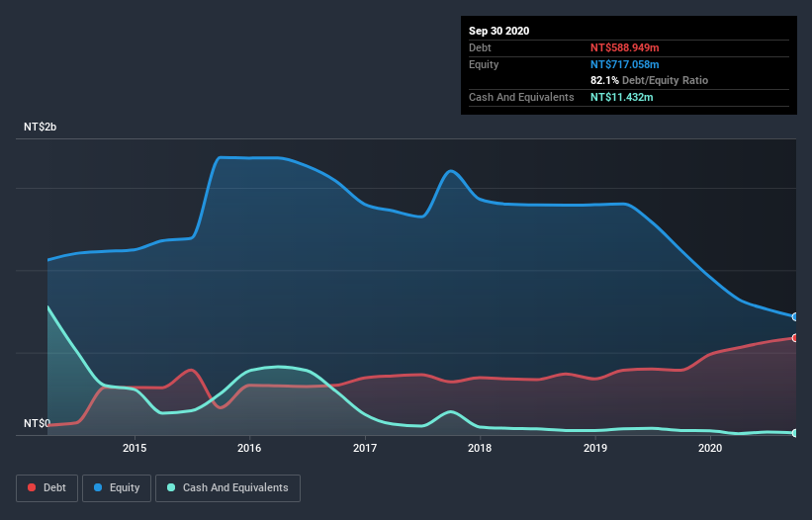The image size is (812, 520).
Task: Toggle the Debt legend button
Action: click(46, 488)
